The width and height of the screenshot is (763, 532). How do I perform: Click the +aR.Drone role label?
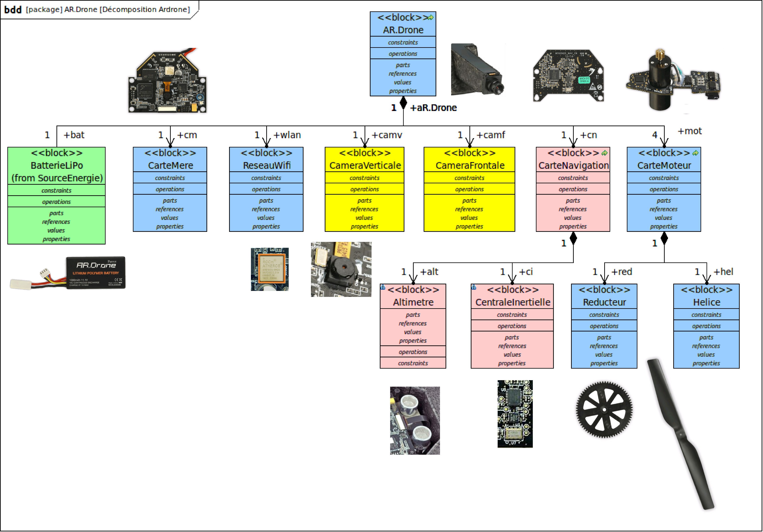point(433,108)
